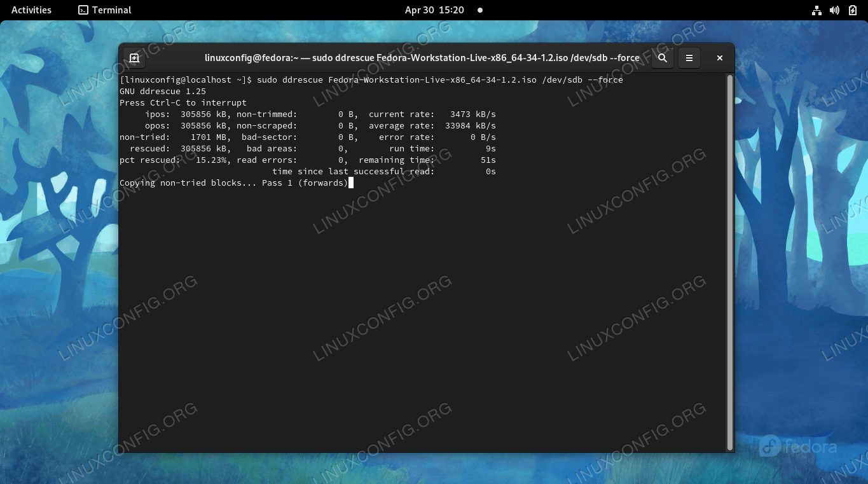The height and width of the screenshot is (484, 868).
Task: Click the notification dot beside the clock
Action: pos(480,10)
